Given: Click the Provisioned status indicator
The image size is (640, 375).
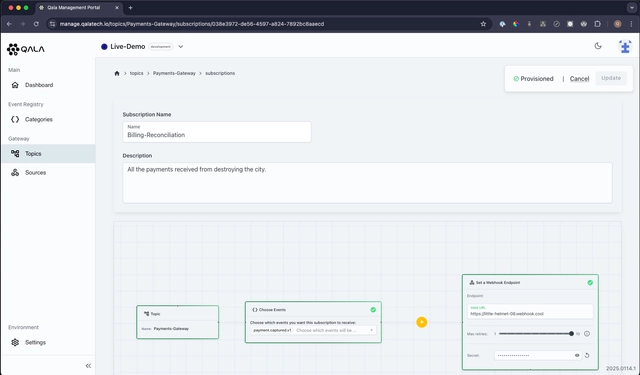Looking at the screenshot, I should [x=533, y=79].
